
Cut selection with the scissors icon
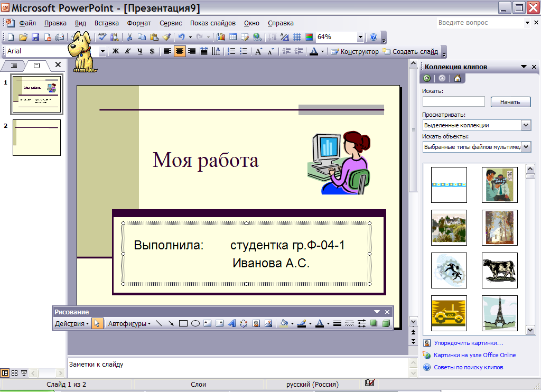pyautogui.click(x=129, y=37)
